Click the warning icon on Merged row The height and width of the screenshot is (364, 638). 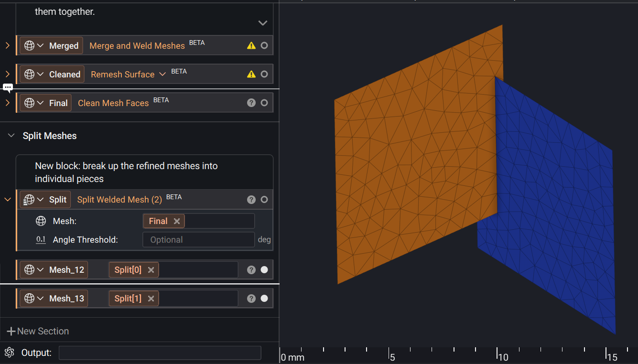pos(251,46)
